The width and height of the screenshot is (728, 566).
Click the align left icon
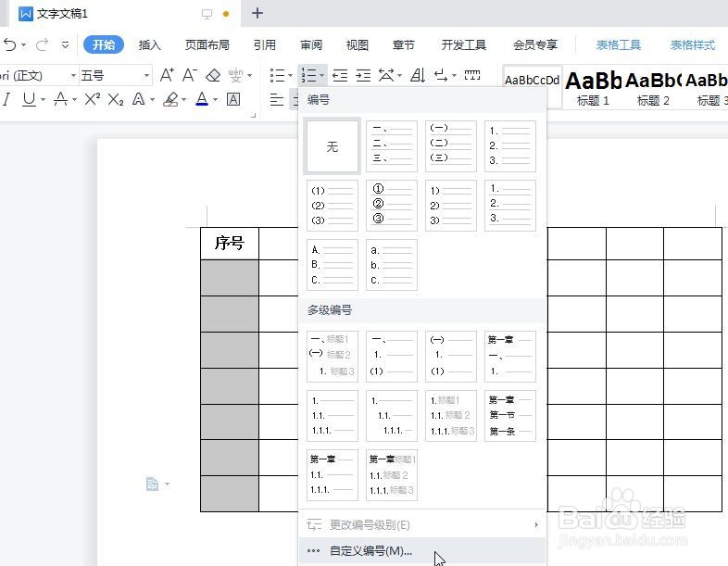coord(277,99)
